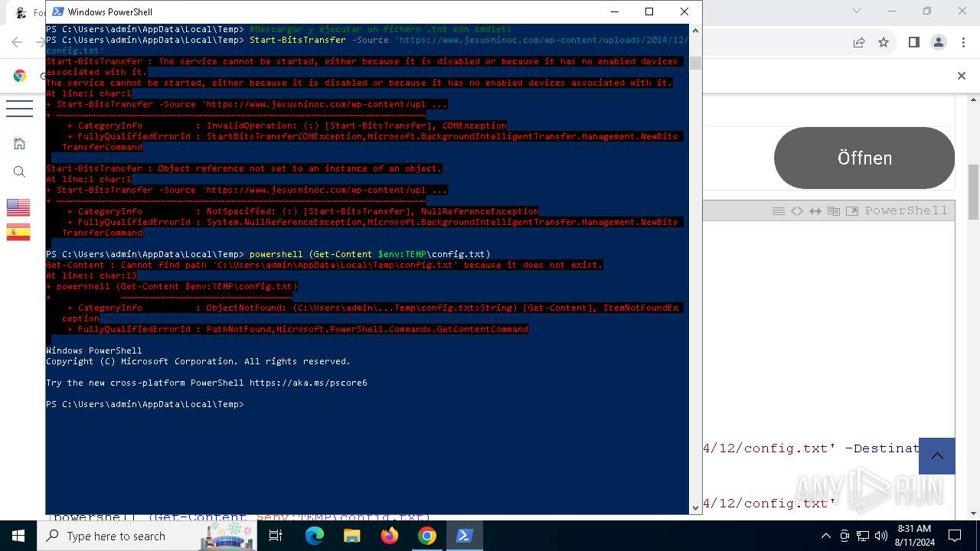Click the PowerShell language label in code toolbar
The width and height of the screenshot is (980, 551).
click(906, 210)
